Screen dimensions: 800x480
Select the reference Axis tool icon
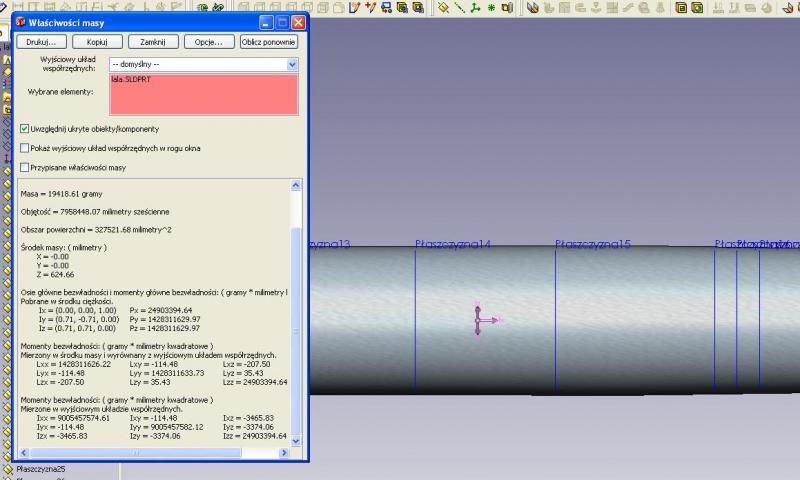(x=459, y=7)
